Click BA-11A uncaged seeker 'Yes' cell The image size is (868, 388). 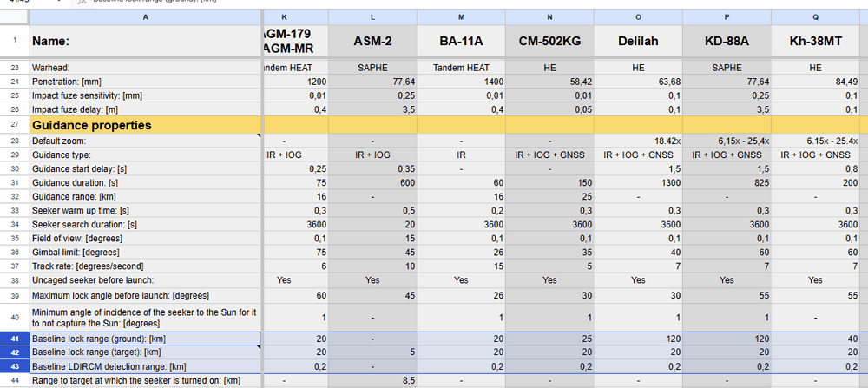pyautogui.click(x=461, y=280)
